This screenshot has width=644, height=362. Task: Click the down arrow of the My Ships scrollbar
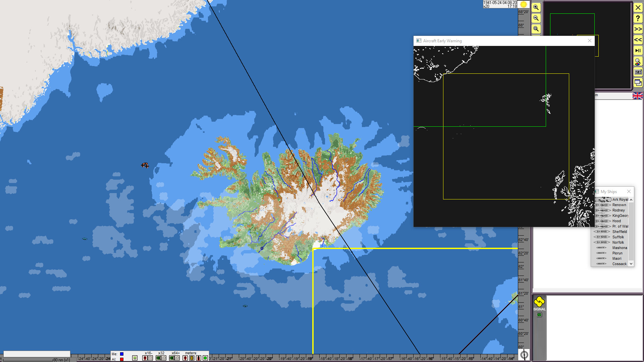(x=631, y=264)
